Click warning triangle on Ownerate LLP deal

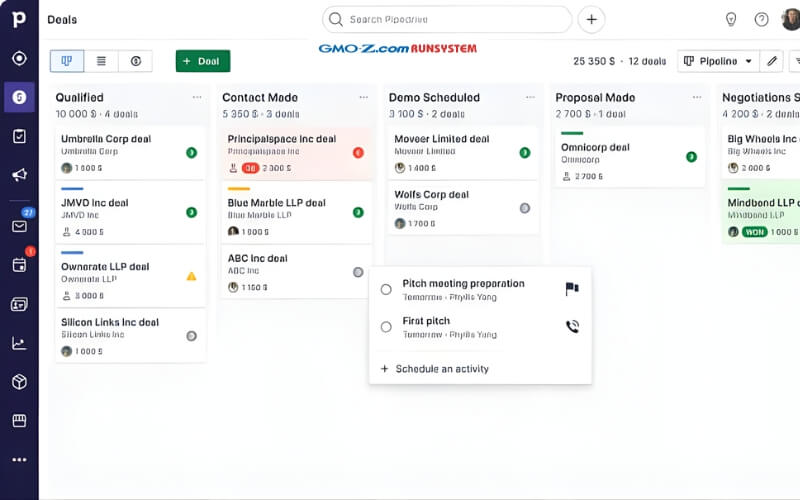[191, 277]
